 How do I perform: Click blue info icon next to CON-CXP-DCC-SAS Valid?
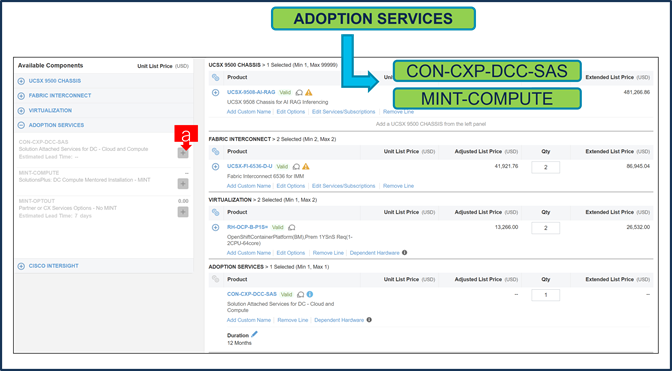click(310, 294)
